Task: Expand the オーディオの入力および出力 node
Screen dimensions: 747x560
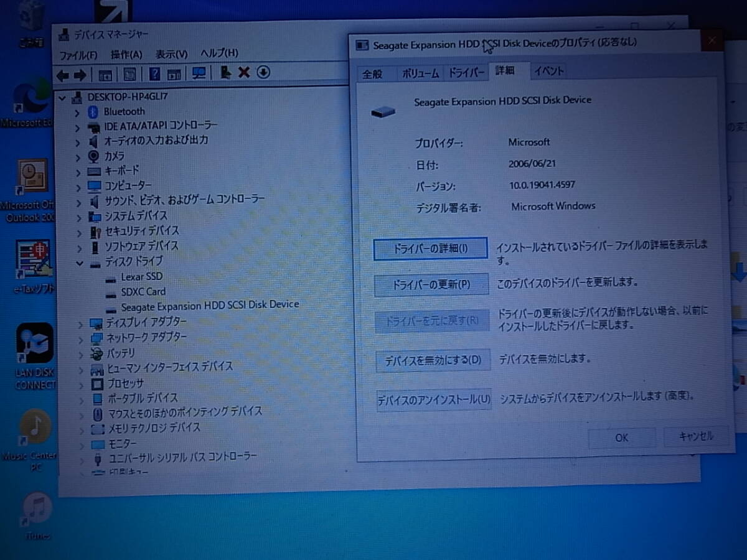Action: pyautogui.click(x=77, y=142)
